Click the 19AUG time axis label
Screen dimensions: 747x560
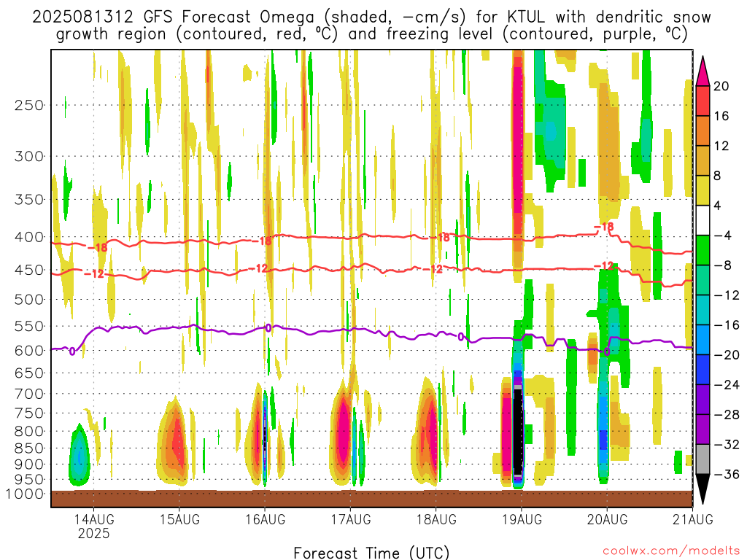point(522,519)
